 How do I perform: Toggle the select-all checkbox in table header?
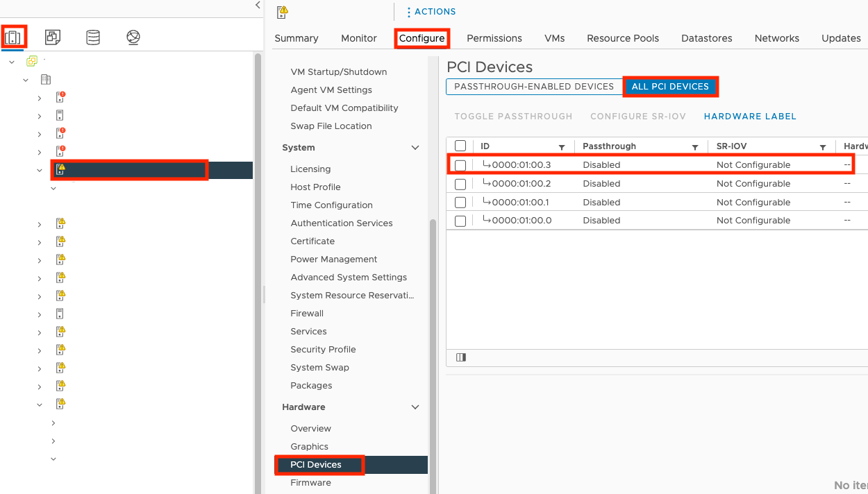(x=460, y=146)
